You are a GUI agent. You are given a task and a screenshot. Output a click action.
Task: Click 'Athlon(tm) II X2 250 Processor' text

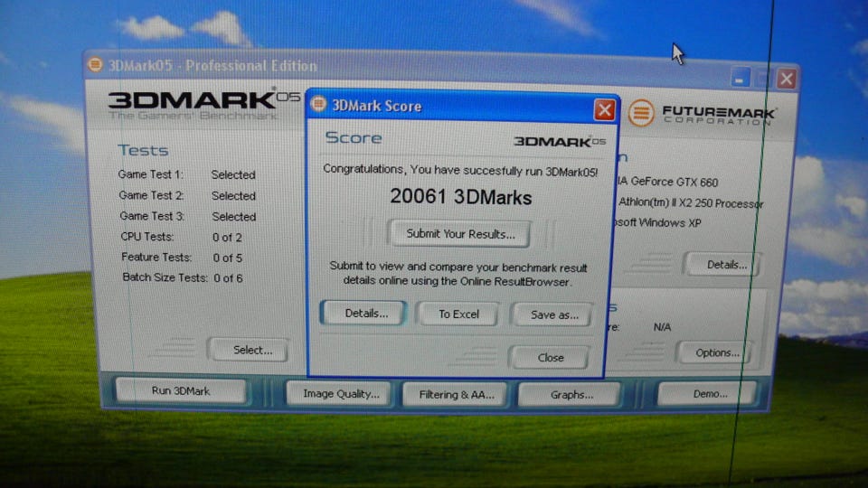pyautogui.click(x=690, y=202)
